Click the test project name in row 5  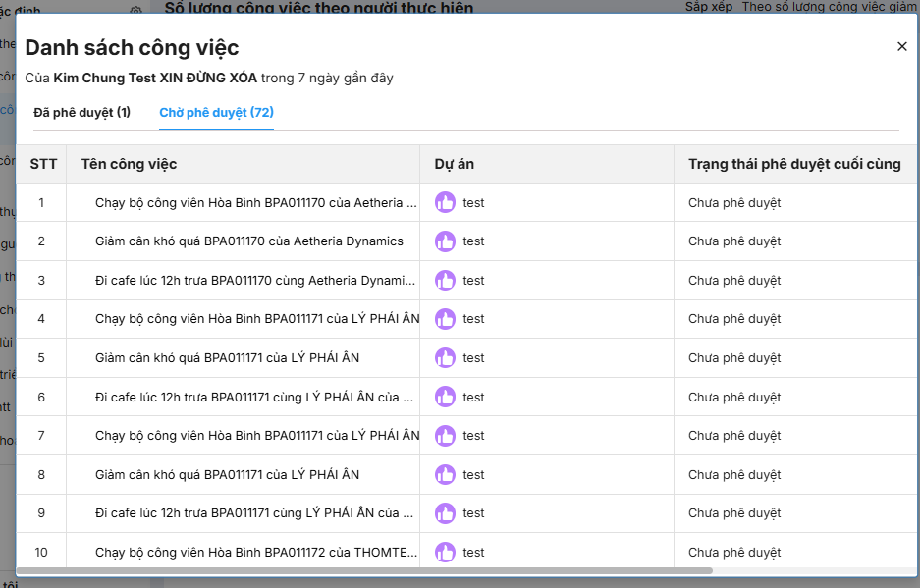click(x=473, y=358)
